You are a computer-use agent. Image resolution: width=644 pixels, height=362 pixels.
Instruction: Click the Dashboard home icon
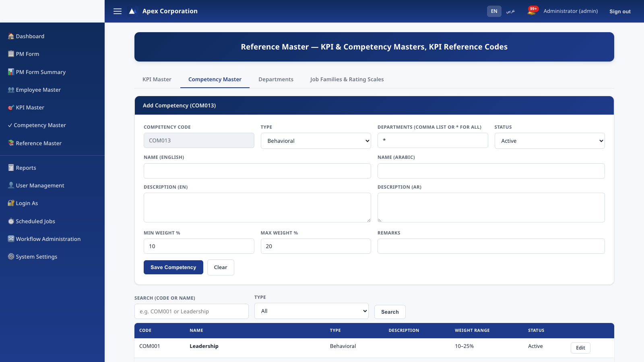[11, 36]
